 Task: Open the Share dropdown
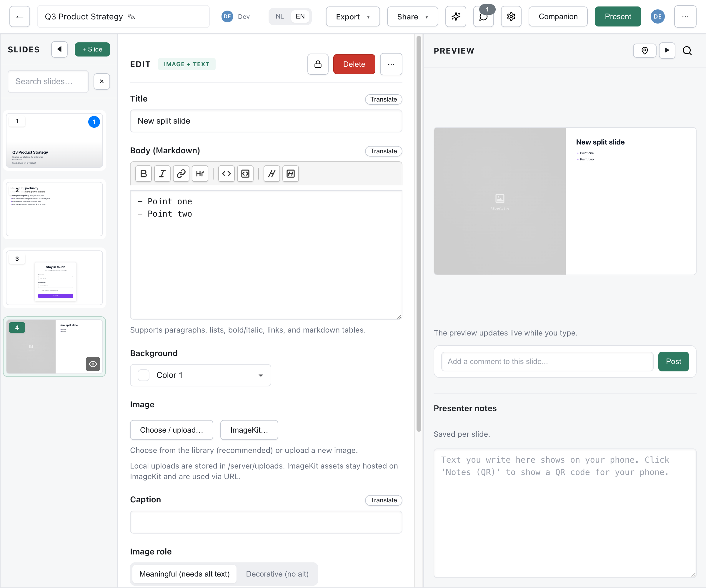[x=412, y=16]
